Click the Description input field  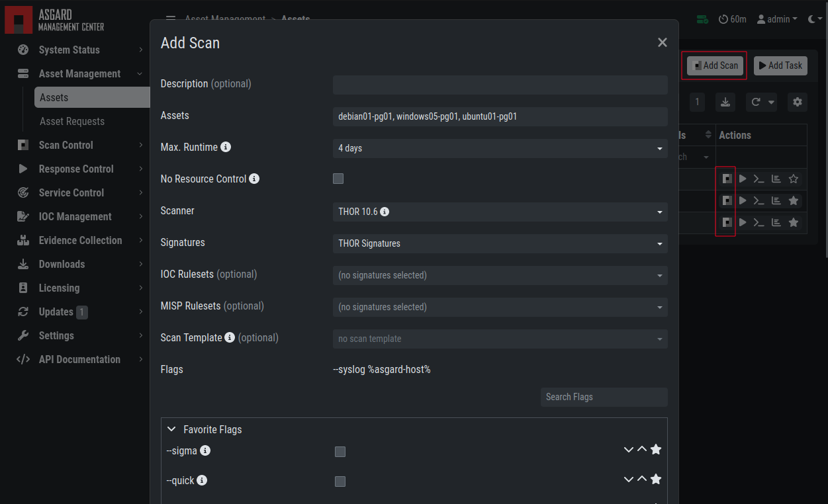[x=500, y=85]
